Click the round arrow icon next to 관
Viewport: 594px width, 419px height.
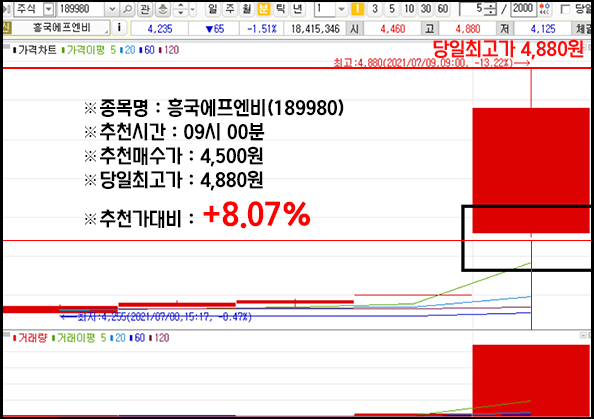point(163,8)
